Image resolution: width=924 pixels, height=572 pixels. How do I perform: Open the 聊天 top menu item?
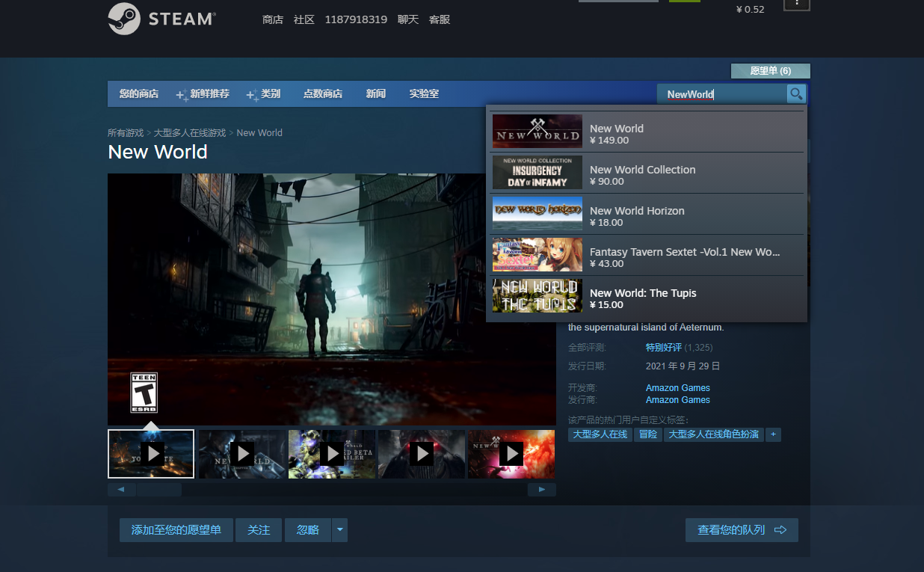(x=408, y=19)
